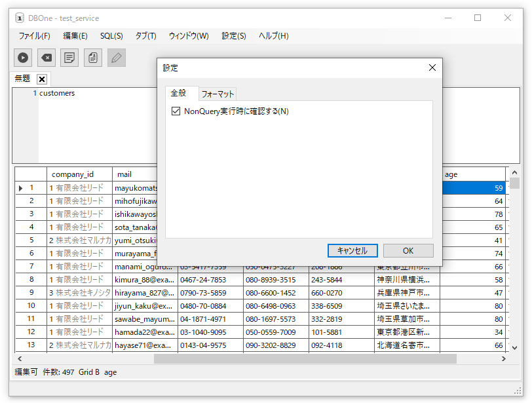Open the ヘルプ(H) menu

(273, 36)
